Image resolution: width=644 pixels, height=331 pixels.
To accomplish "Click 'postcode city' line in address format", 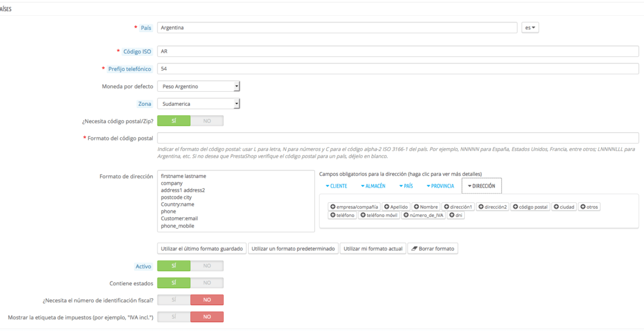I will click(176, 197).
